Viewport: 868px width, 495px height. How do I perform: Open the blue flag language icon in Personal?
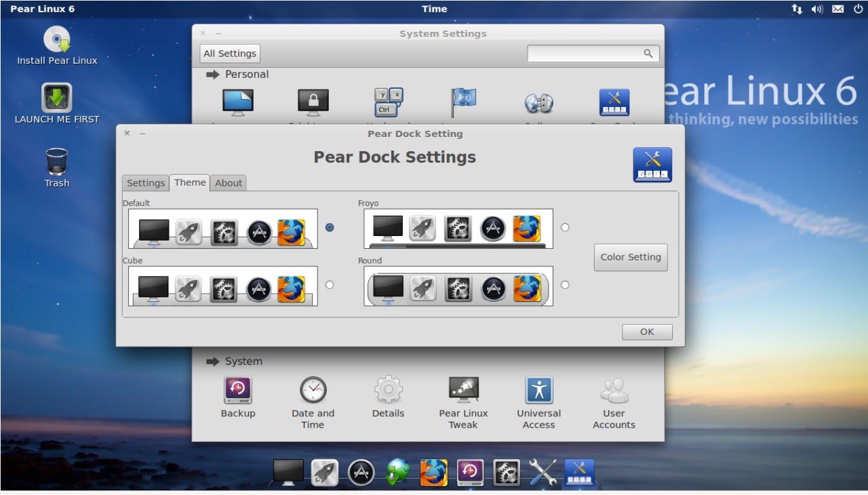click(464, 103)
